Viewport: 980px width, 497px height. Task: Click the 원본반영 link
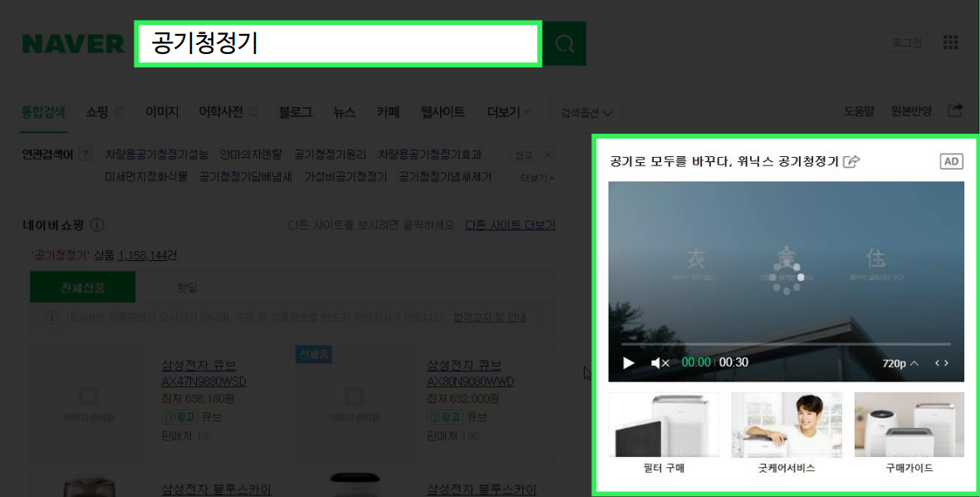tap(910, 111)
